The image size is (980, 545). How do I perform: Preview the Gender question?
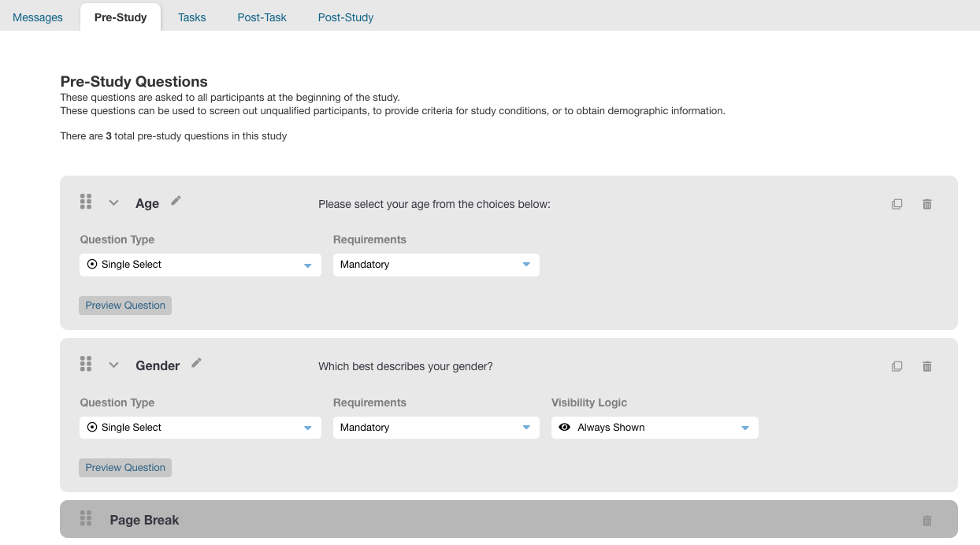(x=125, y=468)
